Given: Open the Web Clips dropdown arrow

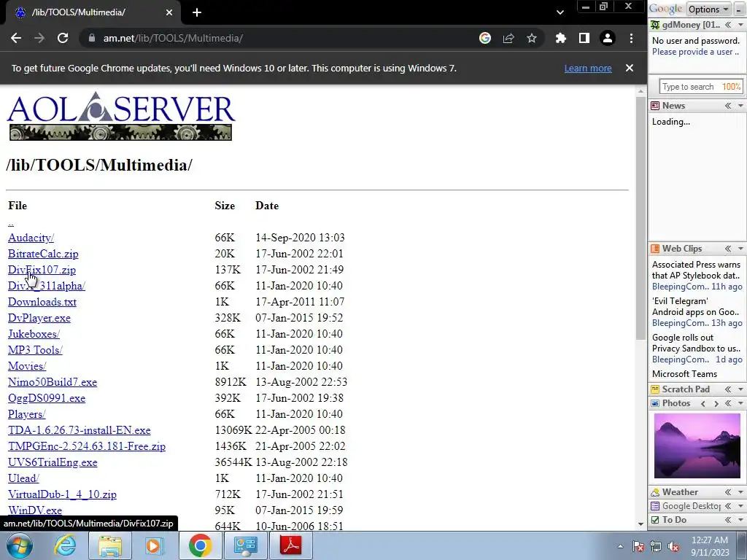Looking at the screenshot, I should click(x=741, y=249).
